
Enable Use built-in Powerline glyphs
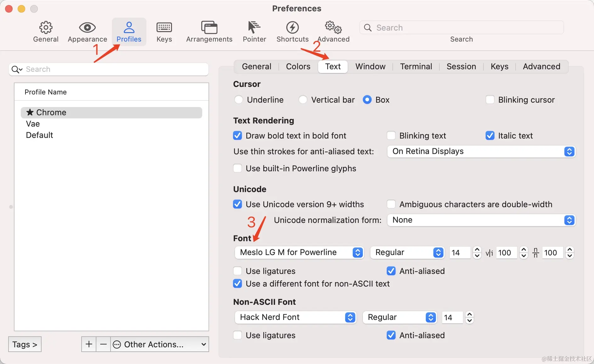click(237, 168)
